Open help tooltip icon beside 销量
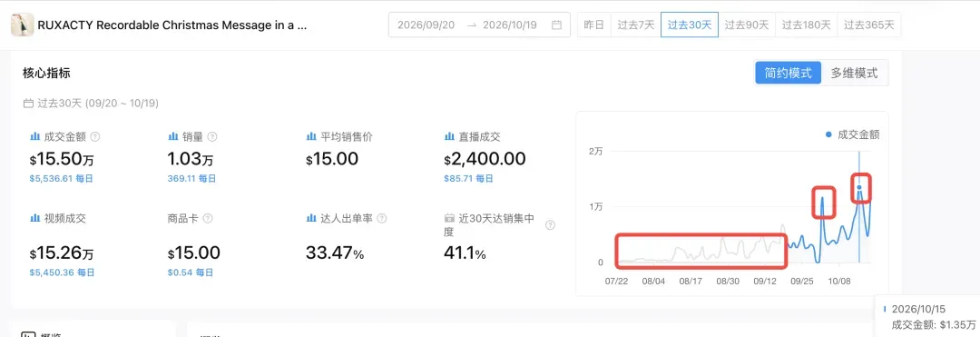Screen dimensions: 980x337 211,136
